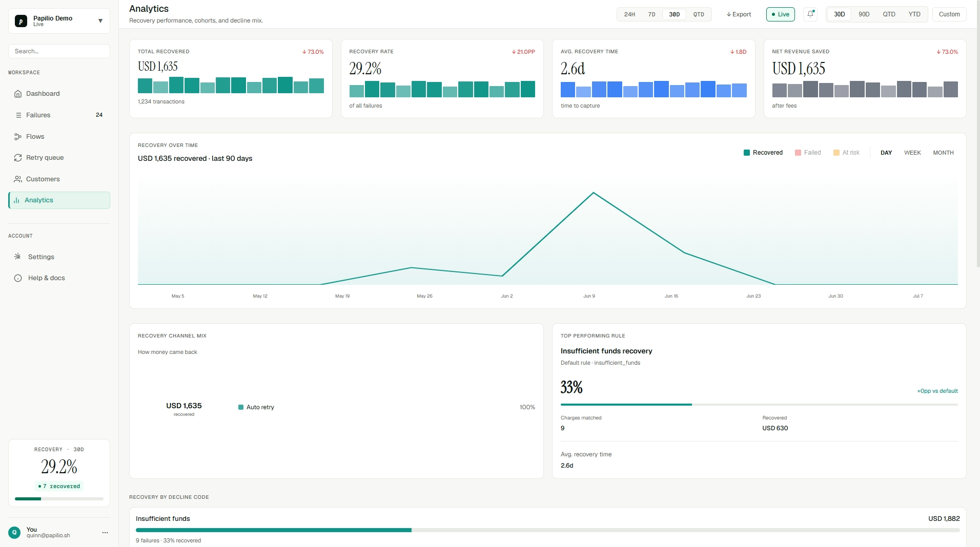Image resolution: width=980 pixels, height=547 pixels.
Task: Open the notifications bell
Action: (x=810, y=14)
